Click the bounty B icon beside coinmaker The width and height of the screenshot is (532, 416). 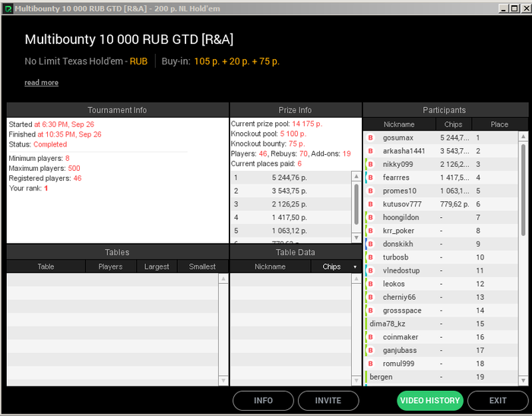pos(371,337)
